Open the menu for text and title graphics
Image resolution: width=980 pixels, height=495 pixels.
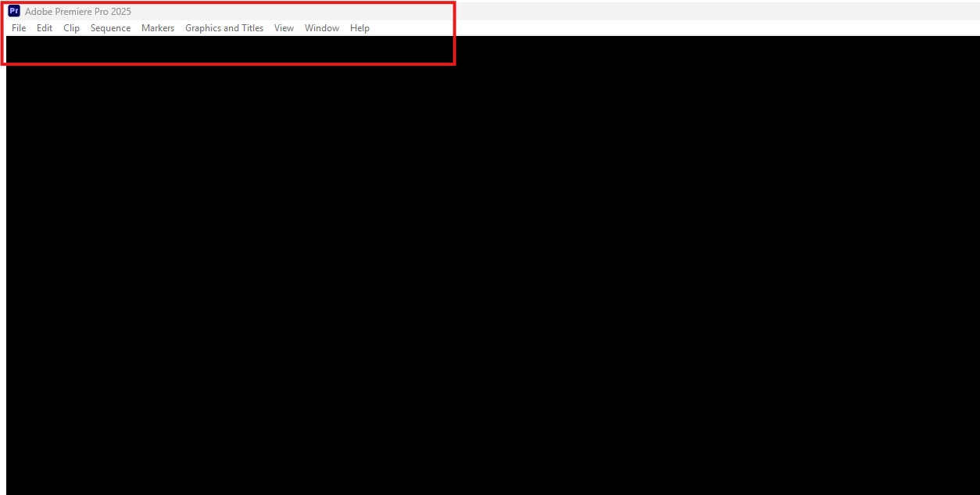224,28
